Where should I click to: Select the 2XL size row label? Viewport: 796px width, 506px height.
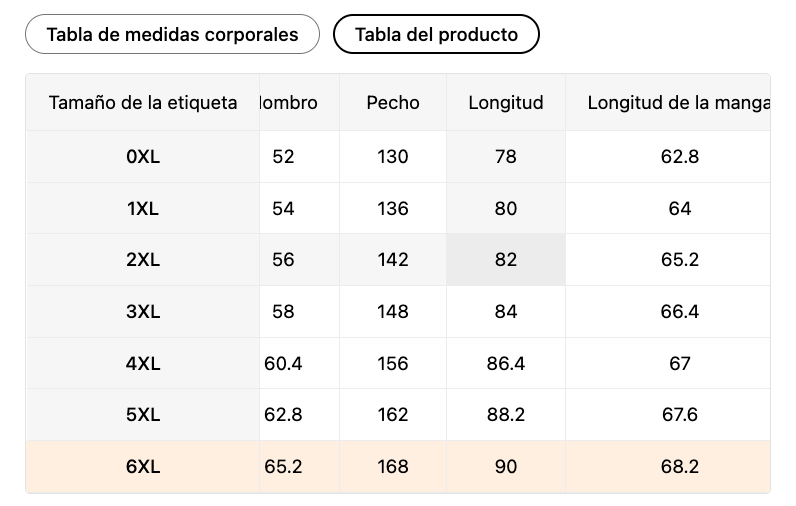[143, 260]
